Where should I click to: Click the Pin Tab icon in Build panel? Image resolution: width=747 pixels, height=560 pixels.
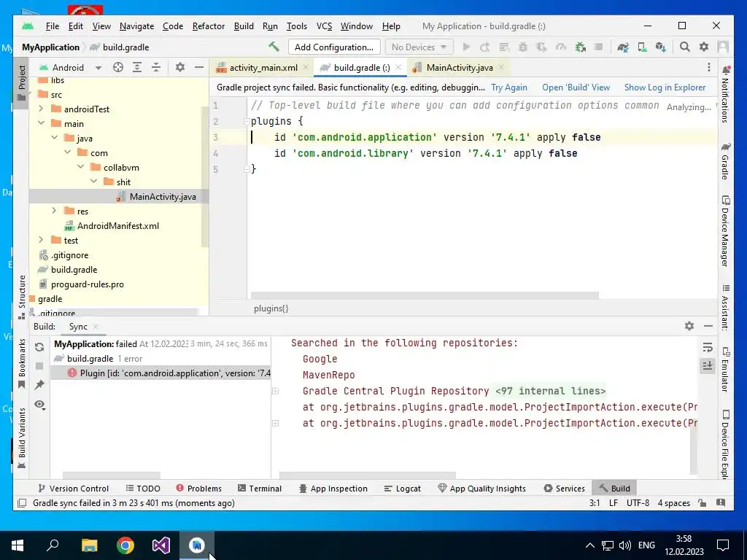(x=39, y=385)
